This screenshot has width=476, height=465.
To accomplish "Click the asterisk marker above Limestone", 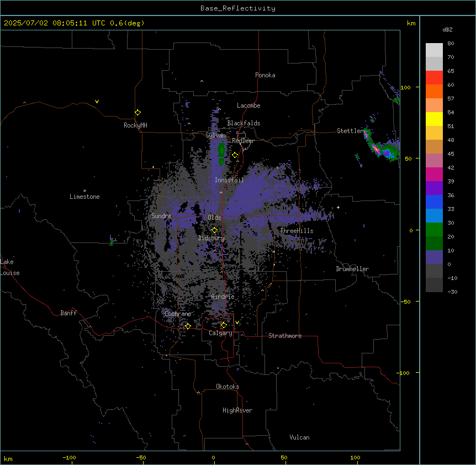I will point(84,191).
